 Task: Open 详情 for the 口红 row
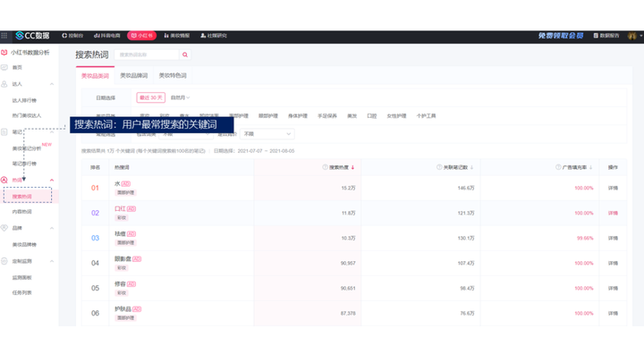pos(613,213)
